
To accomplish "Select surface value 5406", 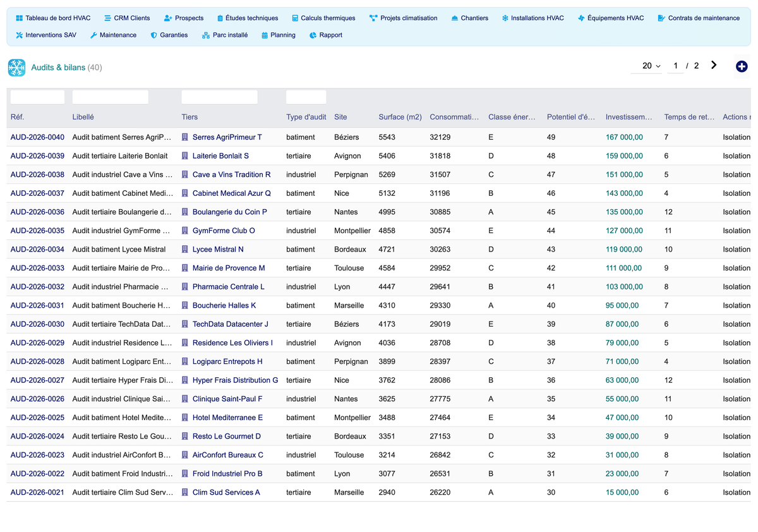I will click(387, 156).
